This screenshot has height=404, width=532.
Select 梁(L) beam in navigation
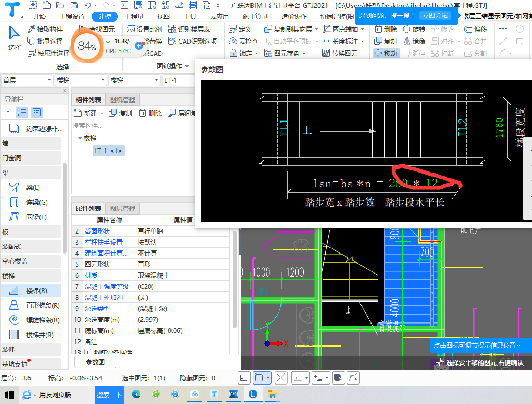pyautogui.click(x=31, y=188)
